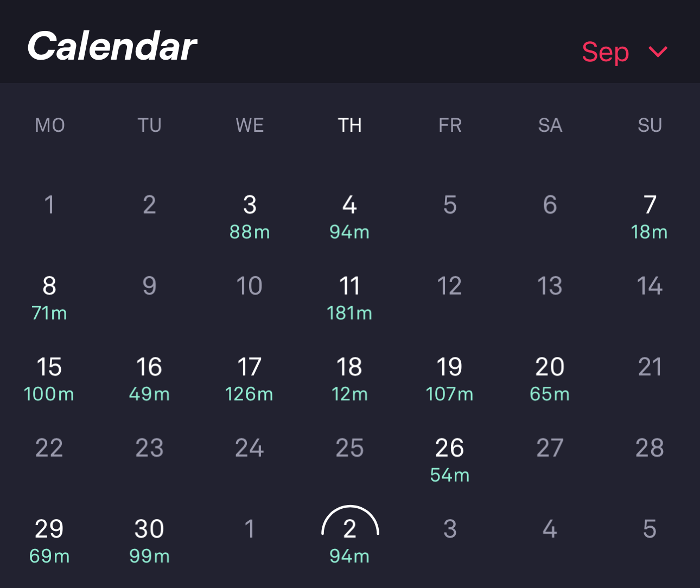The width and height of the screenshot is (700, 588).
Task: Open September 7 showing 18m
Action: (x=650, y=216)
